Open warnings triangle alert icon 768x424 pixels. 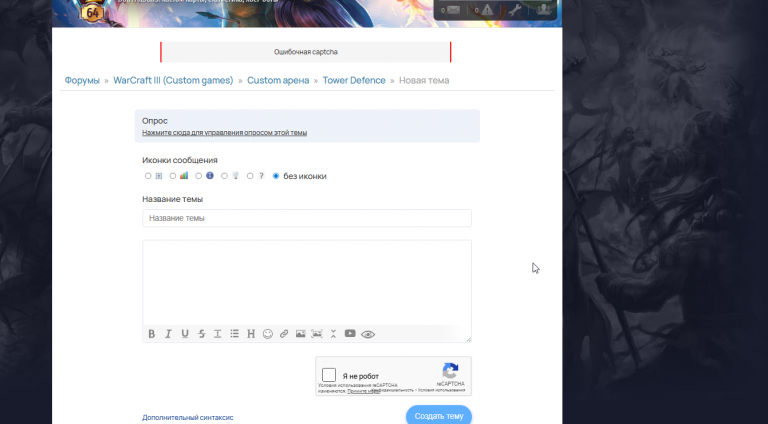point(487,10)
